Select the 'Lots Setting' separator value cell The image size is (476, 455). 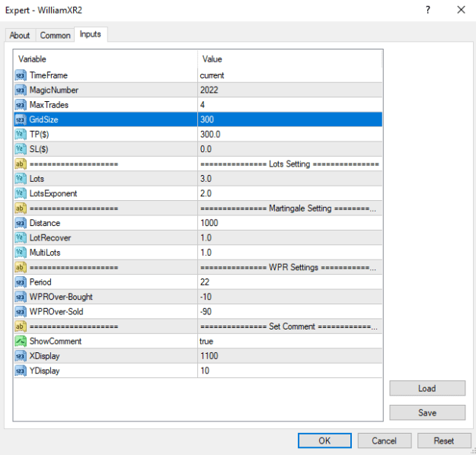(290, 164)
